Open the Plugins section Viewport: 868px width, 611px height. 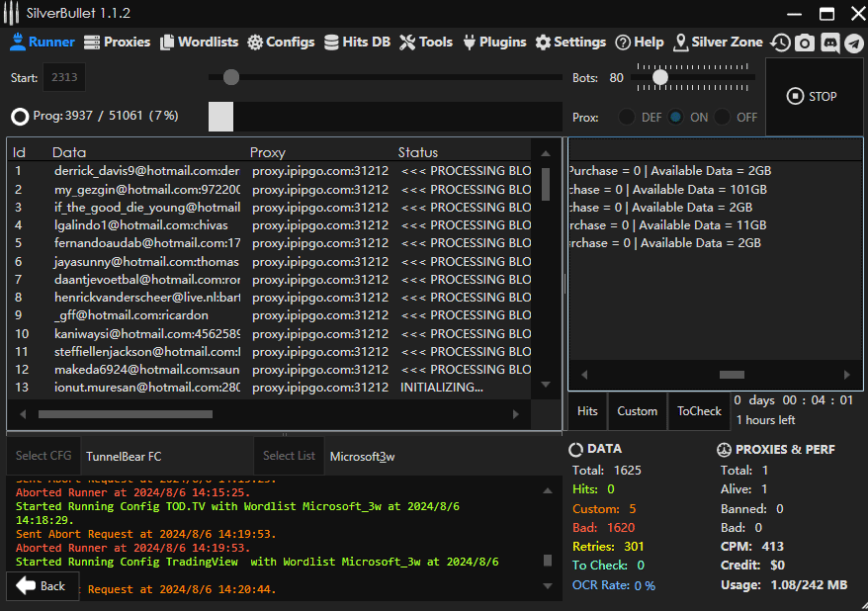coord(494,43)
